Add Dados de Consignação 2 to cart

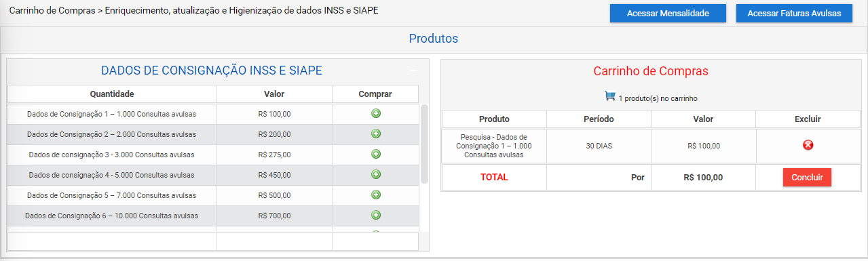click(x=375, y=134)
